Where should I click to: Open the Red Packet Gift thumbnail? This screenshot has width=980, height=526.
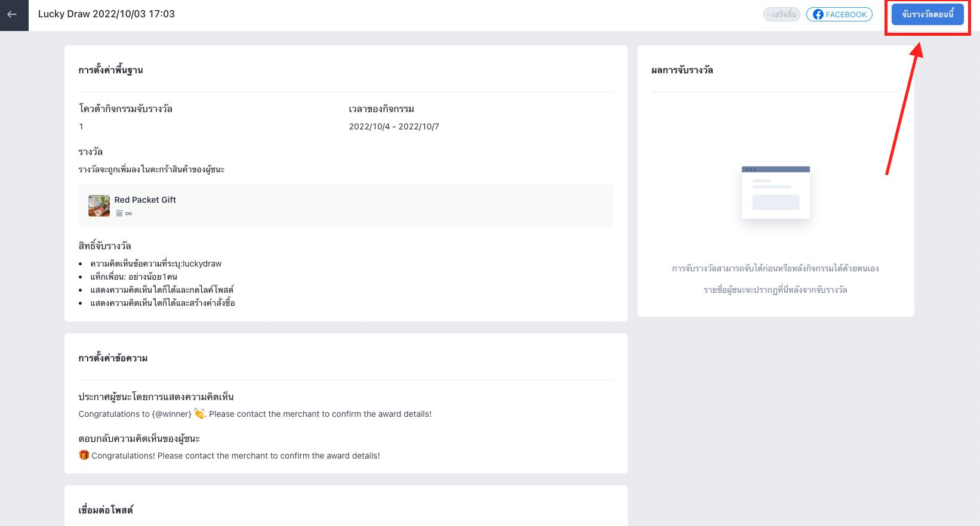click(x=99, y=206)
